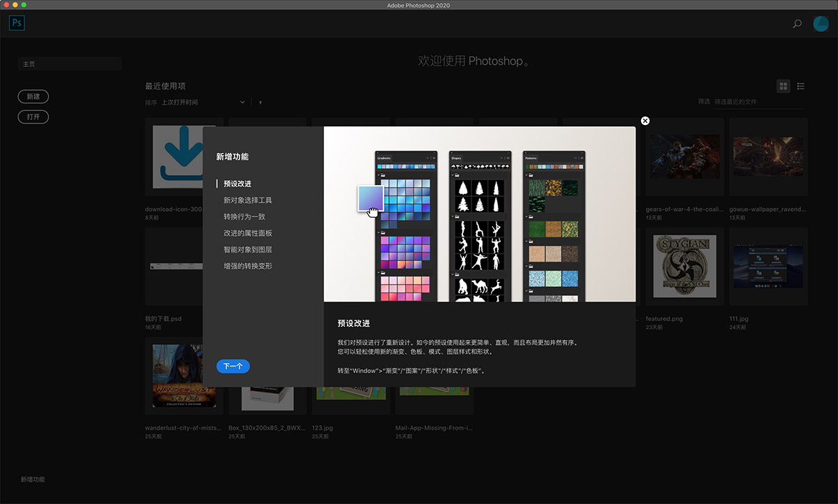Select 新对象选择工具 in feature list
The image size is (838, 504).
248,200
